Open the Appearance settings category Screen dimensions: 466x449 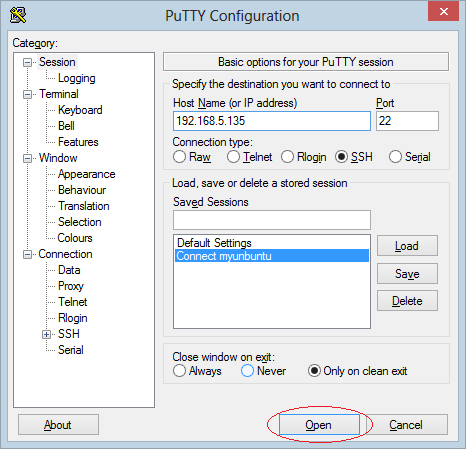87,174
